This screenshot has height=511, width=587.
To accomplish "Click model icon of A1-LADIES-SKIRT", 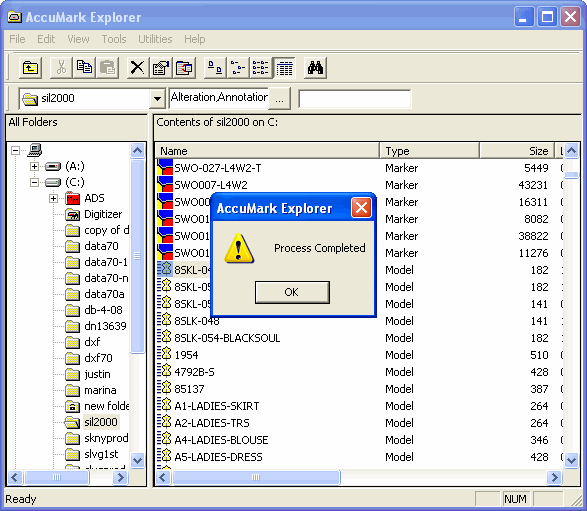I will pyautogui.click(x=164, y=405).
